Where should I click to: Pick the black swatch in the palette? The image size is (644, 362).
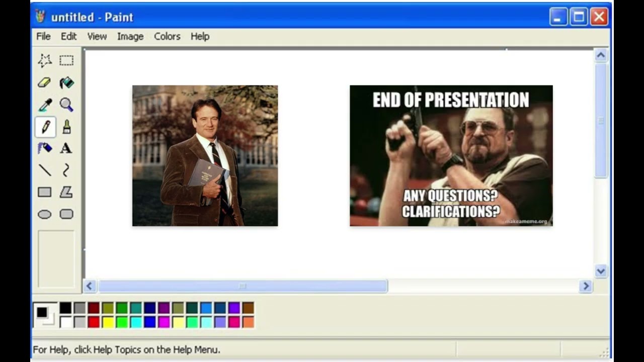click(65, 308)
